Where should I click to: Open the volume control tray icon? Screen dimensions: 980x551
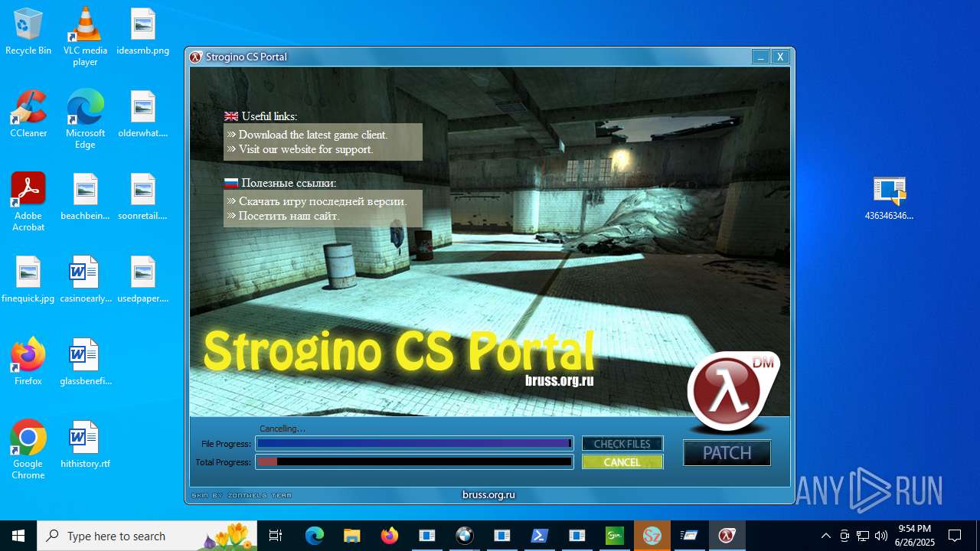click(x=881, y=536)
